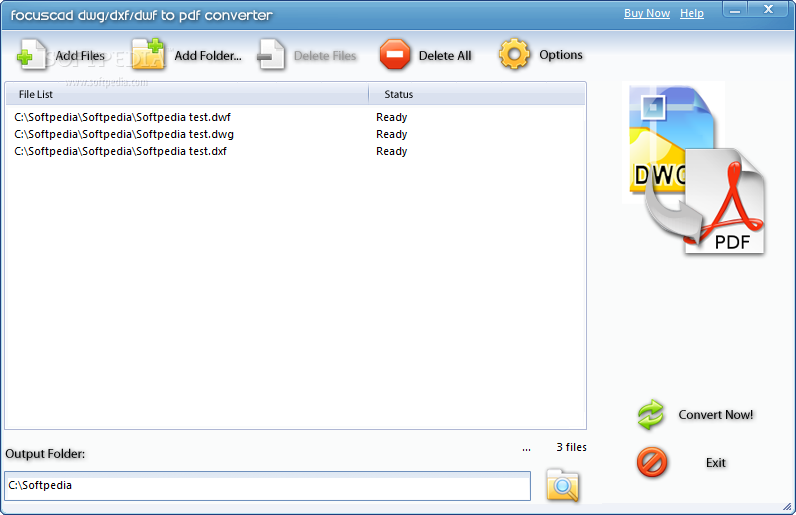Click the green Convert Now arrows icon
Image resolution: width=796 pixels, height=515 pixels.
pos(650,414)
